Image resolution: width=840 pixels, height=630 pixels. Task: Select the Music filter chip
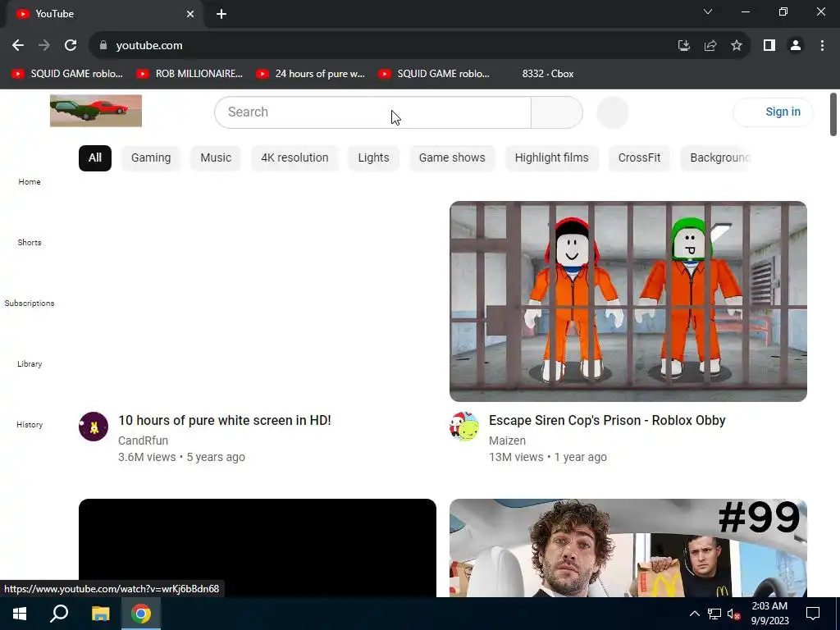(216, 158)
